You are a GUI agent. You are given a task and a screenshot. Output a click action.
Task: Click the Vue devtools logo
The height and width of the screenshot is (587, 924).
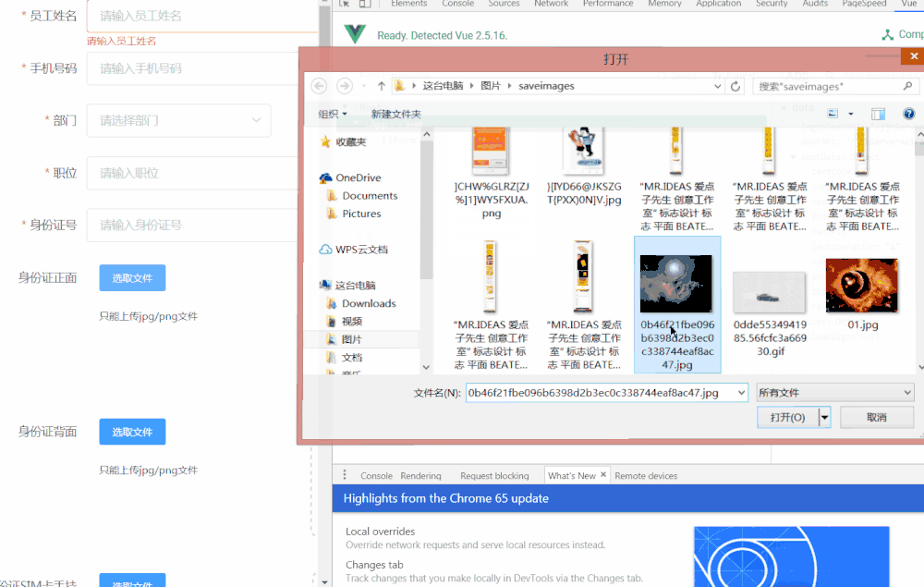(355, 35)
